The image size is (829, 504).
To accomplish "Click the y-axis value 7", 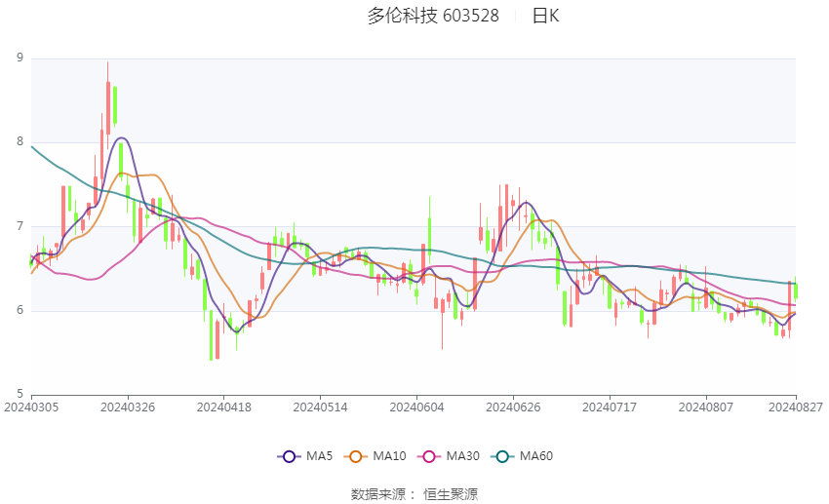I will (x=20, y=226).
